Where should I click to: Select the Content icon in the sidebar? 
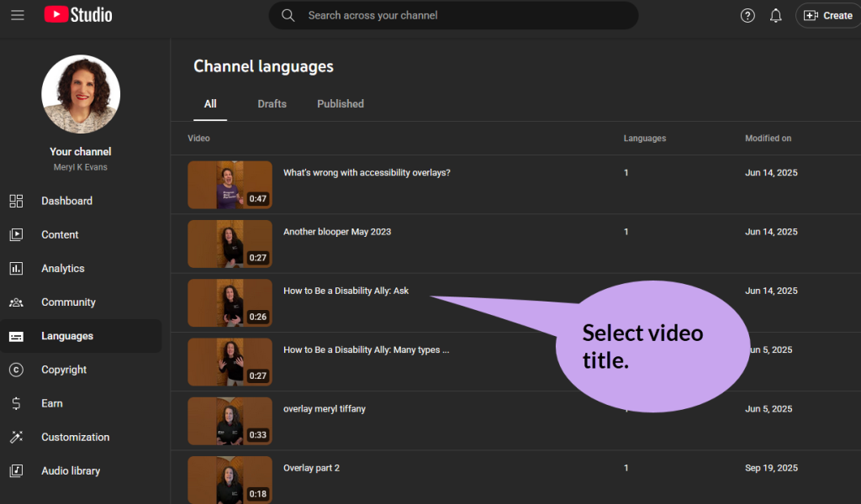click(18, 234)
